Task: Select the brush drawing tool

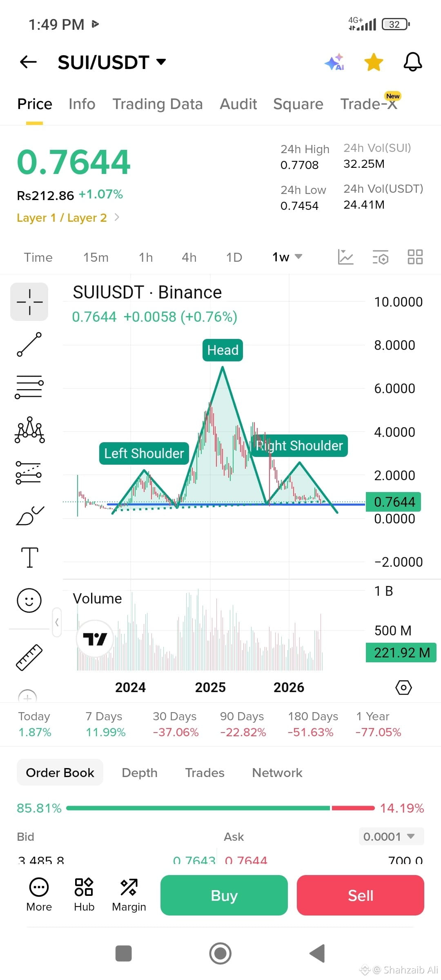Action: pyautogui.click(x=29, y=515)
